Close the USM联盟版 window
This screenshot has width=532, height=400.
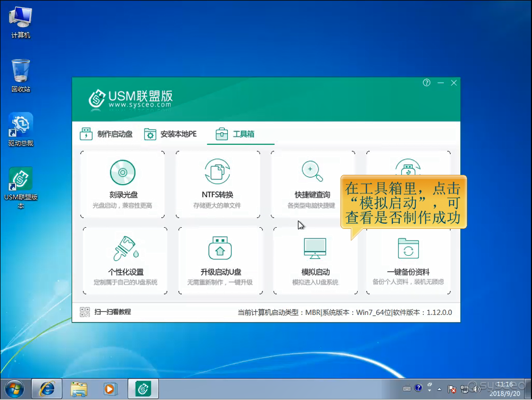(454, 83)
